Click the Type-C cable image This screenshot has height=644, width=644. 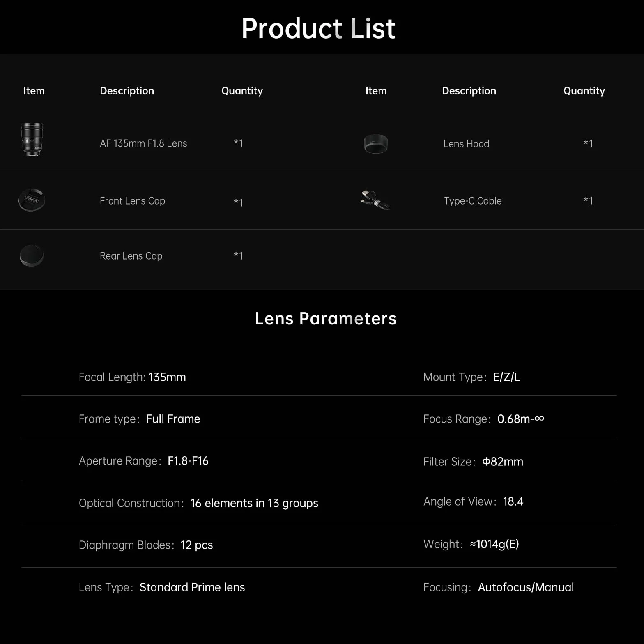tap(375, 200)
